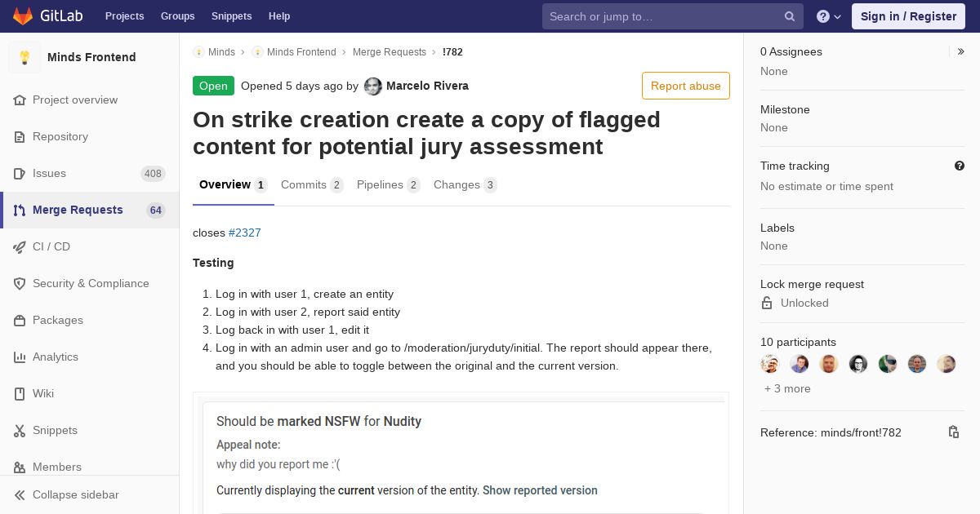The height and width of the screenshot is (514, 980).
Task: Click the sixth participant avatar
Action: point(917,364)
